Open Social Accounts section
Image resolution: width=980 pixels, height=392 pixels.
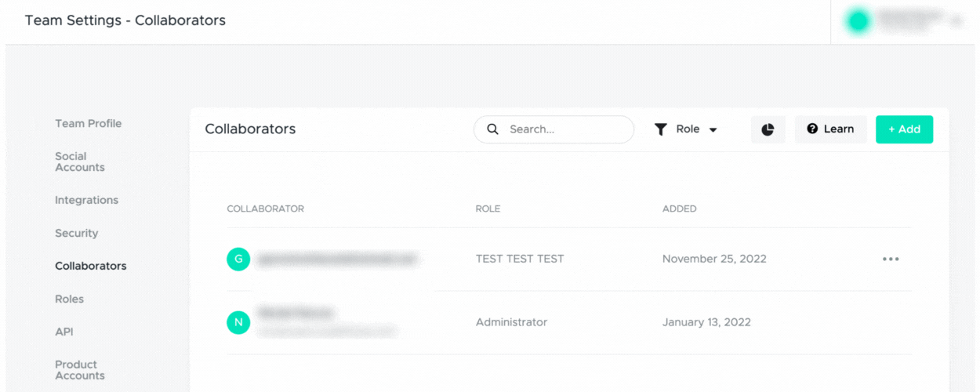click(79, 162)
